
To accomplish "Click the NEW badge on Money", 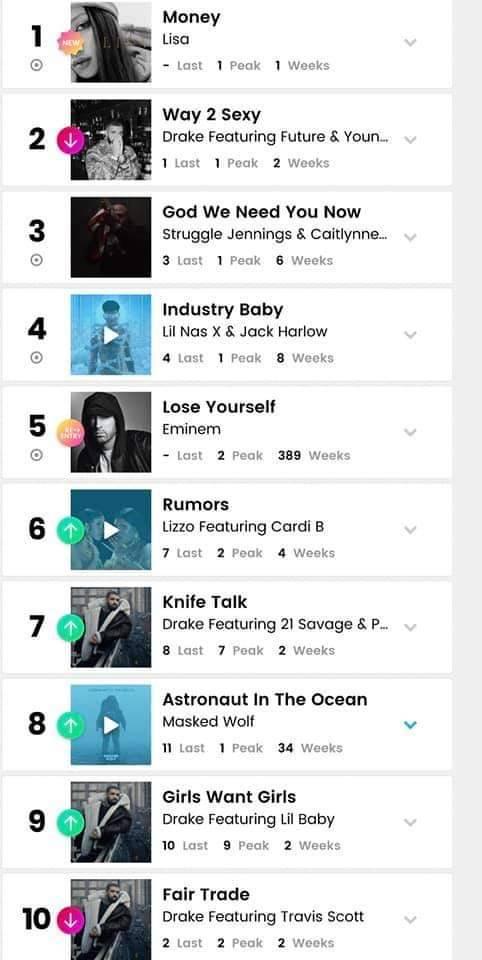I will pyautogui.click(x=69, y=42).
